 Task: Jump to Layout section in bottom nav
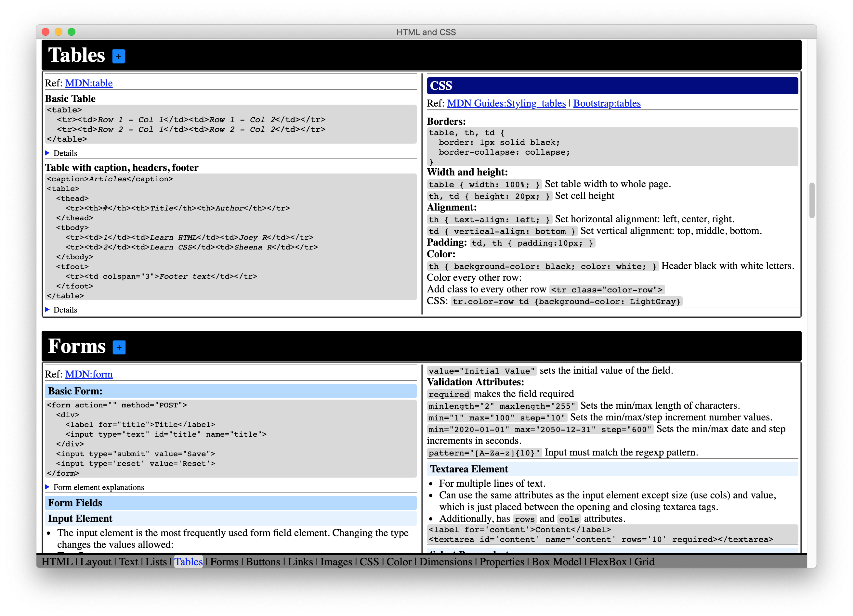tap(96, 561)
